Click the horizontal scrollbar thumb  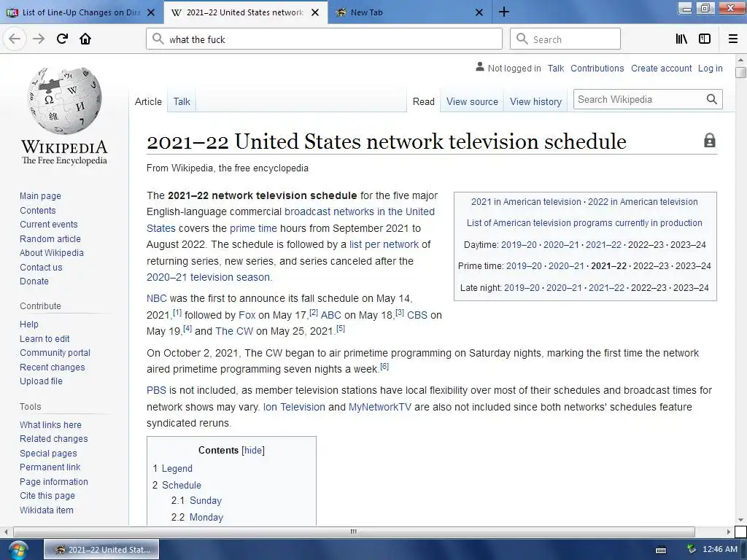click(x=354, y=532)
